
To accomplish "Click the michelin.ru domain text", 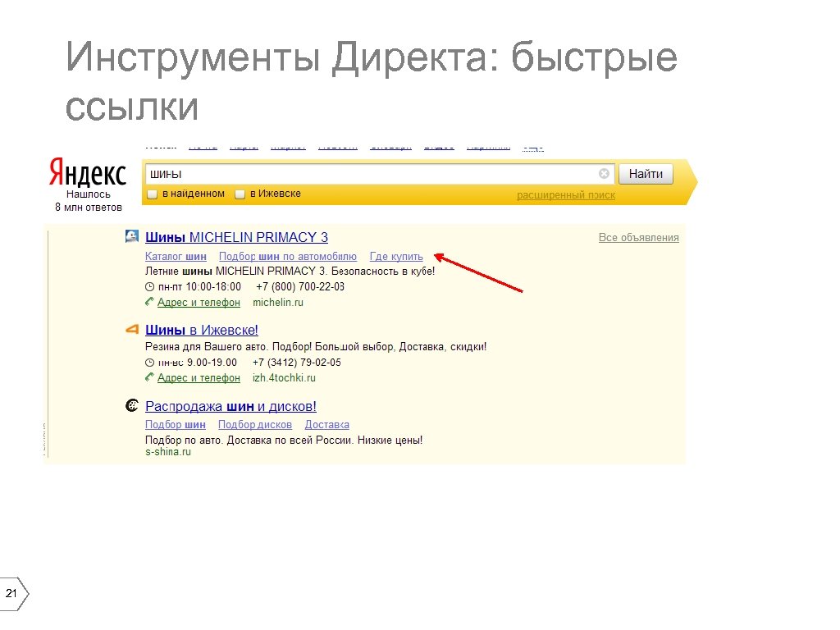I will (x=278, y=302).
